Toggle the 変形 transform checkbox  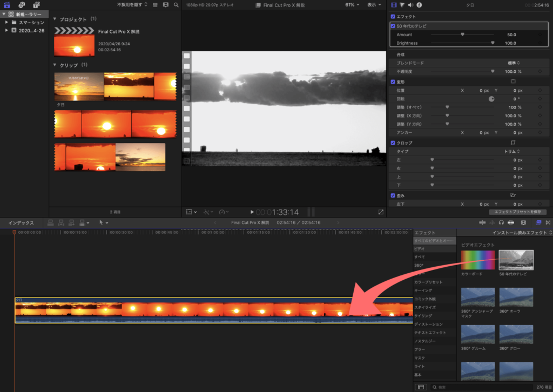(x=393, y=82)
